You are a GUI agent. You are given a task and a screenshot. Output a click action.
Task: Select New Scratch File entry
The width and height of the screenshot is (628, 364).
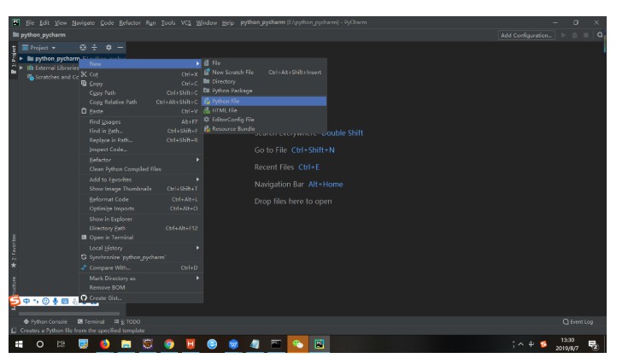[264, 72]
